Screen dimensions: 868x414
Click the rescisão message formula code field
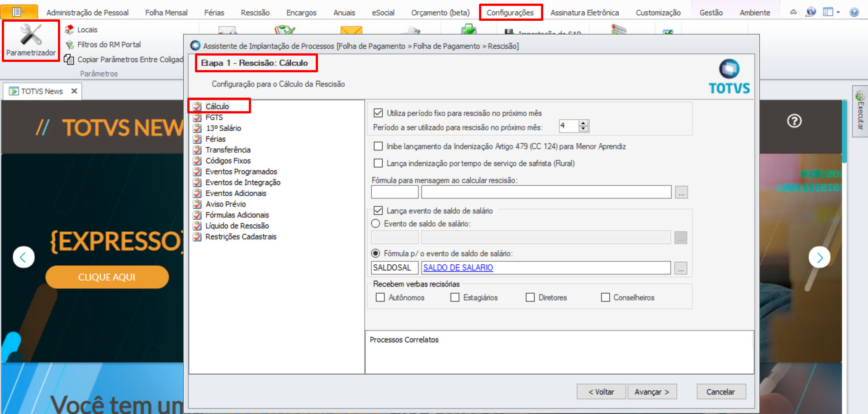pos(395,192)
